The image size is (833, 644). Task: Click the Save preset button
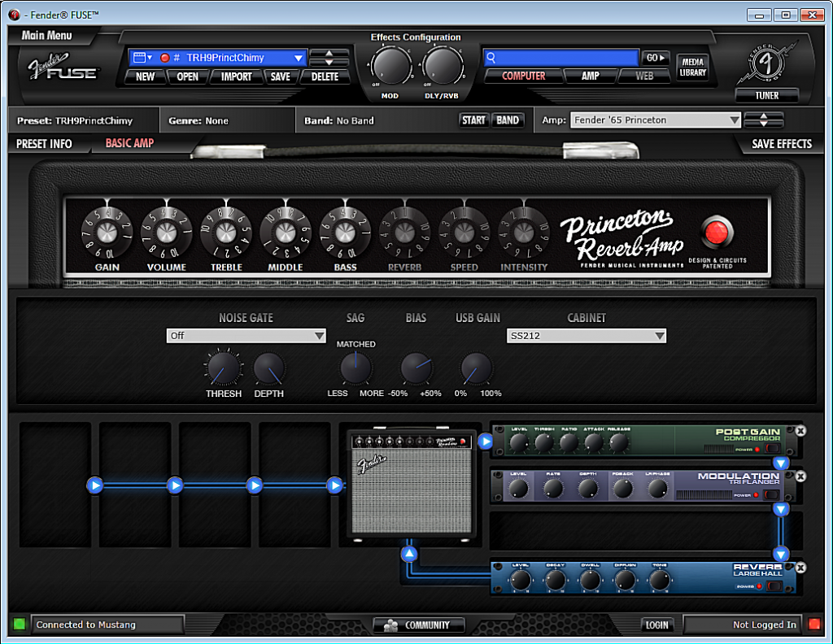(280, 76)
